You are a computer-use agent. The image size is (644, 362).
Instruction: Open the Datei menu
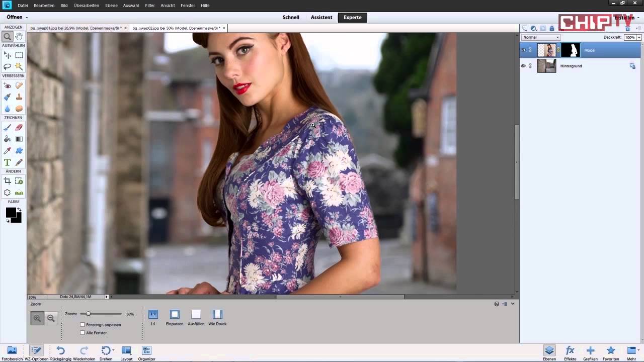coord(23,6)
